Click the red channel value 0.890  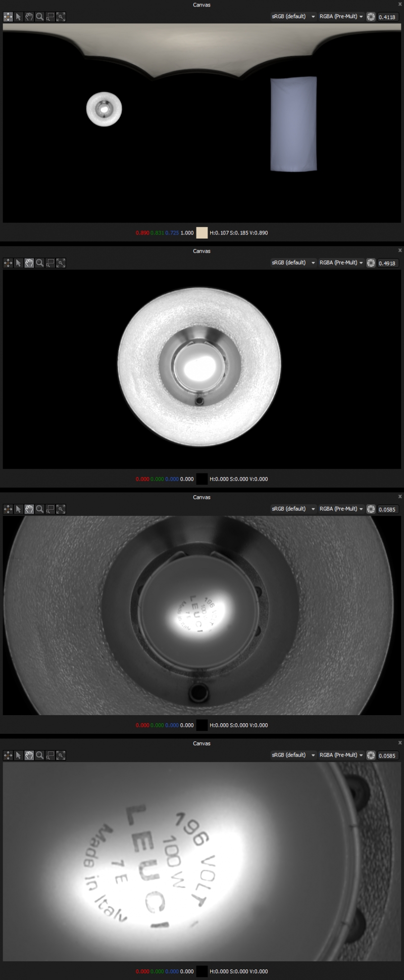142,233
